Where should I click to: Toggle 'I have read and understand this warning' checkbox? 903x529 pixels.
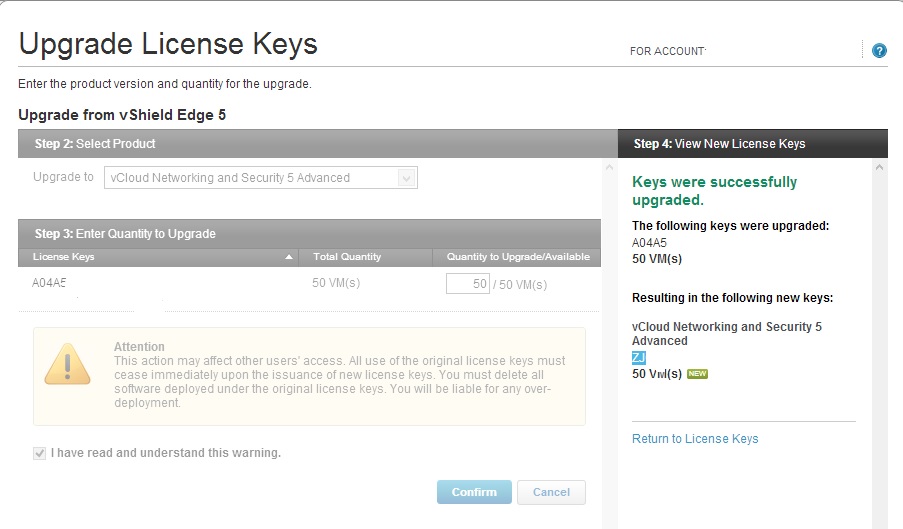pyautogui.click(x=39, y=453)
